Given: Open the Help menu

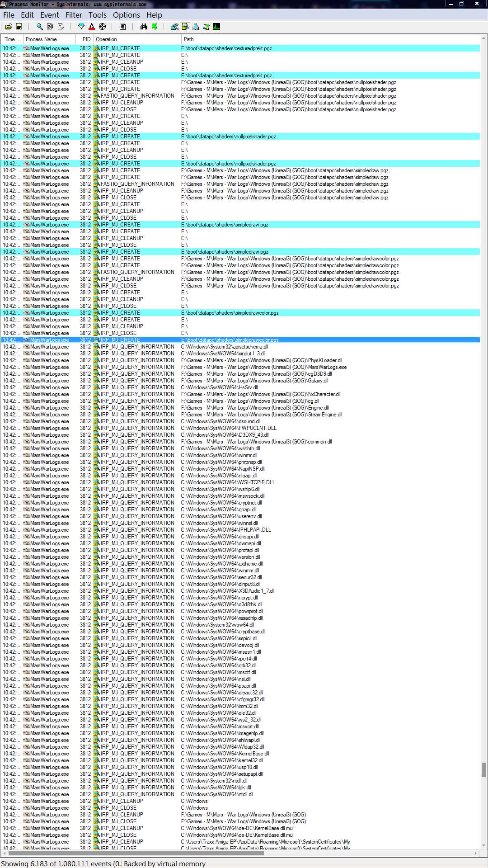Looking at the screenshot, I should tap(154, 15).
